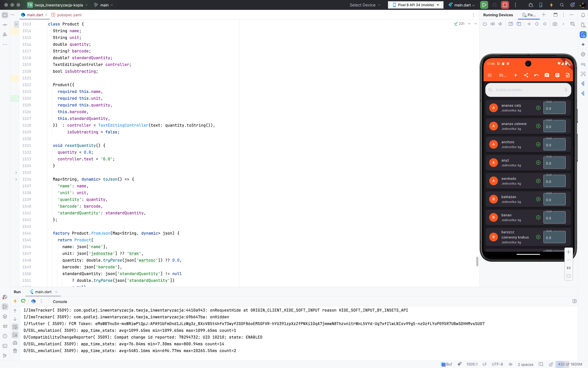Select the Console tab
The image size is (588, 368).
click(x=60, y=302)
